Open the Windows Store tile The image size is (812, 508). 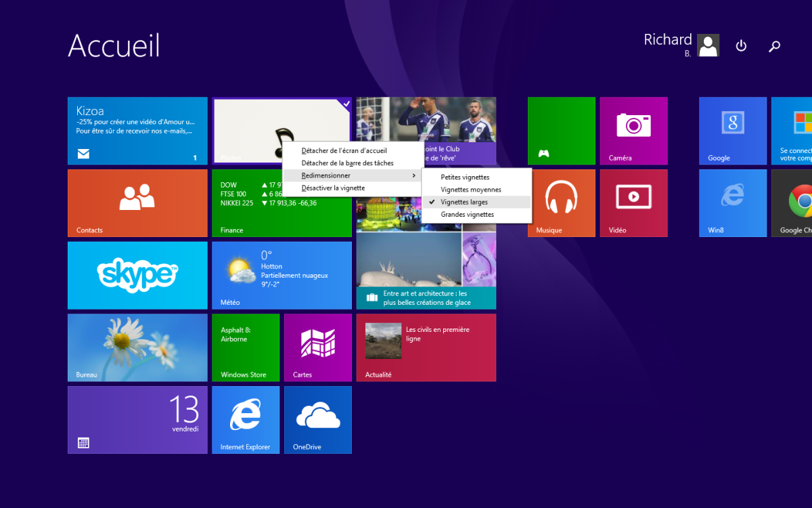[x=246, y=347]
